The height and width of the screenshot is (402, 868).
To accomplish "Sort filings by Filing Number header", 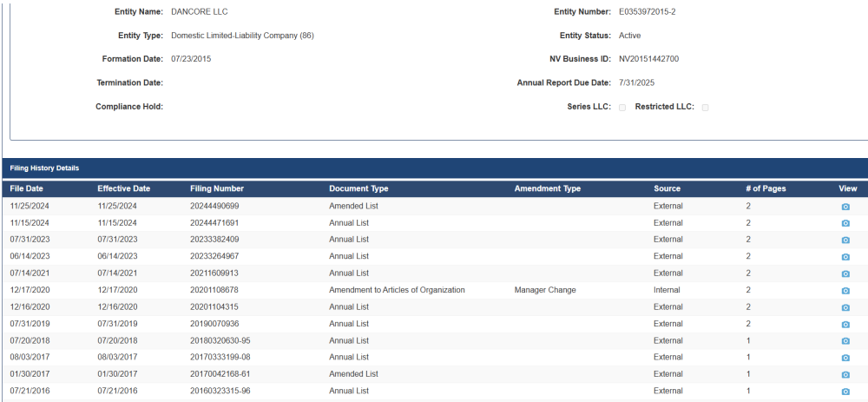I will [x=217, y=188].
